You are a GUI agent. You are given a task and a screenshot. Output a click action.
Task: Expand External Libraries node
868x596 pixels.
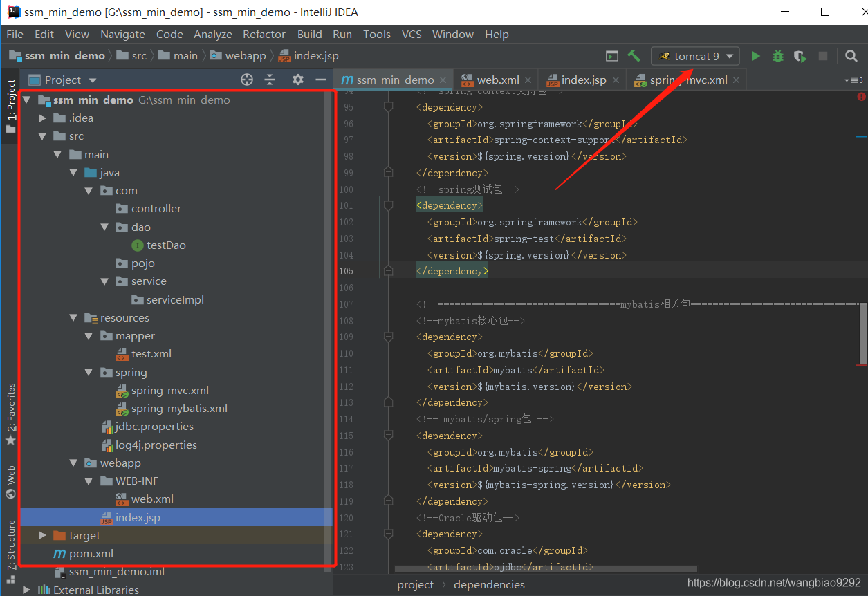(x=27, y=590)
